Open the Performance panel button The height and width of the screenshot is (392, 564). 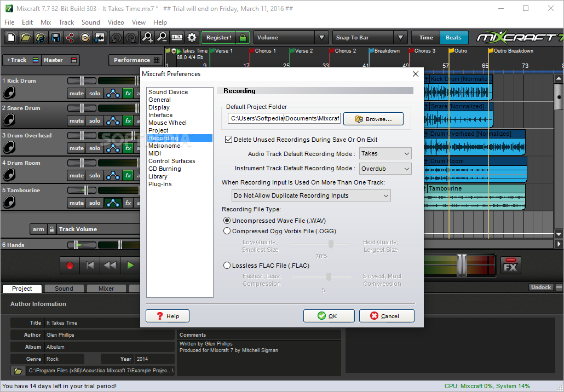(136, 60)
